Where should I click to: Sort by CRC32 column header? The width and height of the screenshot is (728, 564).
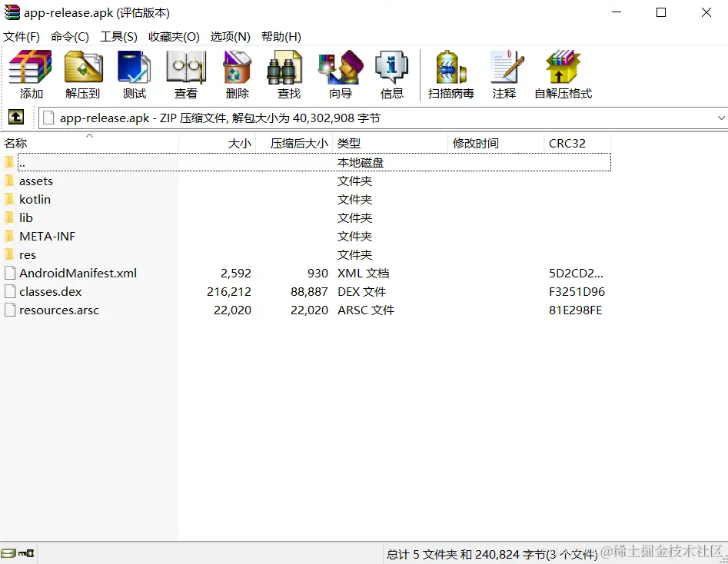coord(577,143)
